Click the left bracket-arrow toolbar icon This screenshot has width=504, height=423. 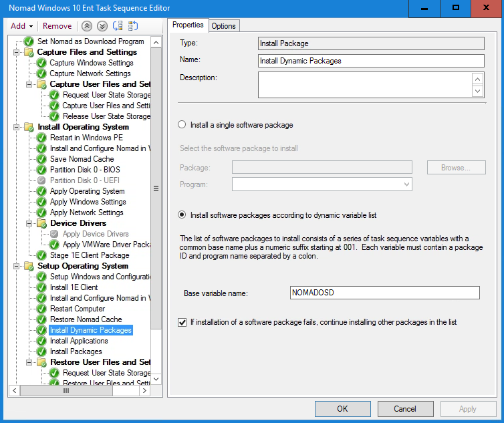(118, 26)
